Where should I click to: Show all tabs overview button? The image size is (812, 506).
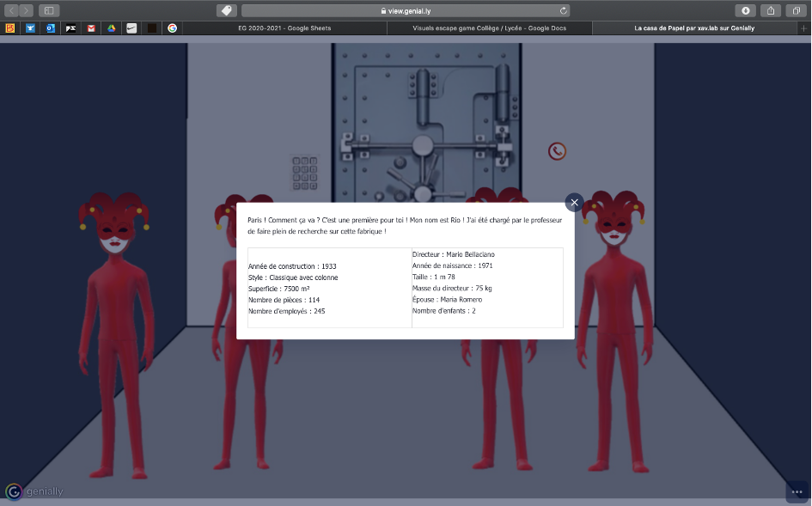point(796,10)
